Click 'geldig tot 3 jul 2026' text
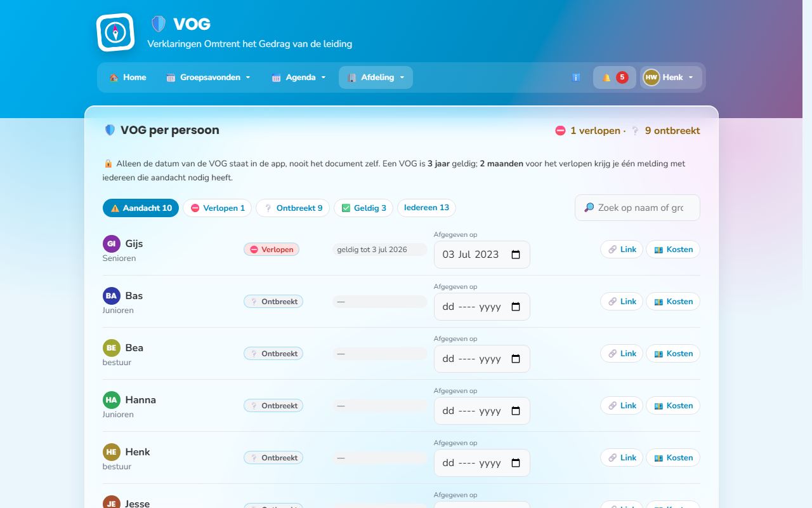Viewport: 812px width, 508px height. coord(372,250)
